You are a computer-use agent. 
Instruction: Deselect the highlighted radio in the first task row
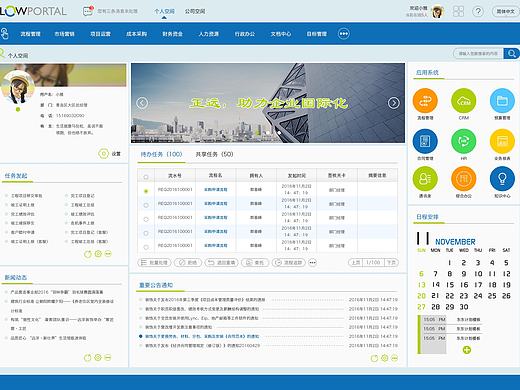[146, 191]
